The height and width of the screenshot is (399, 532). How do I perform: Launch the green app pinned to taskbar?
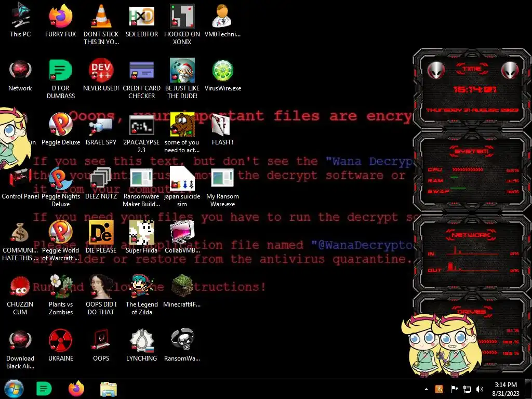click(x=44, y=389)
